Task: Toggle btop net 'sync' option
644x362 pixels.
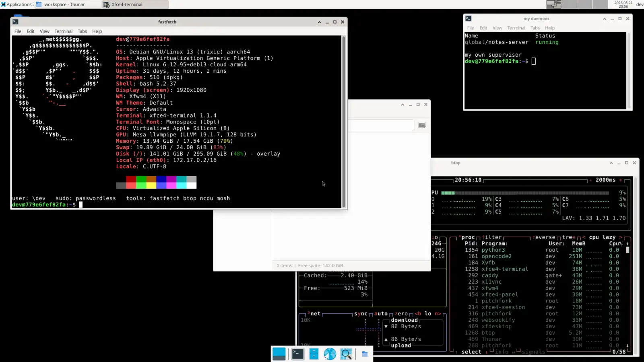Action: [361, 314]
